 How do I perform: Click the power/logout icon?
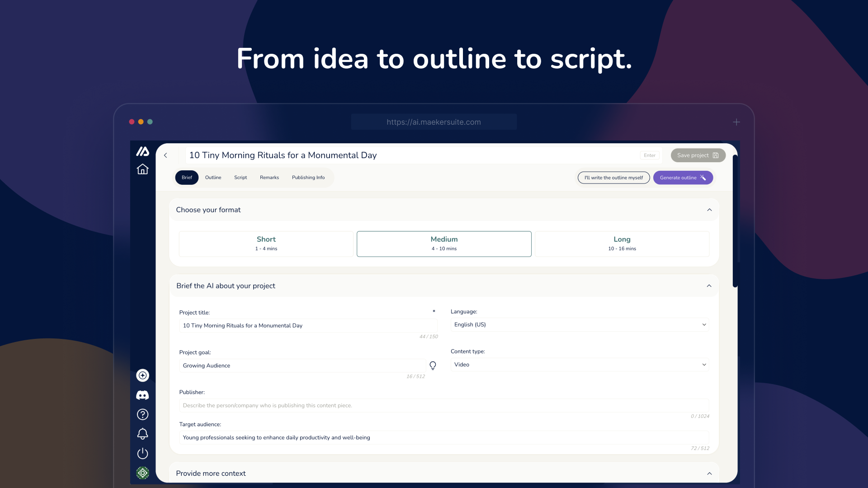[x=142, y=453]
